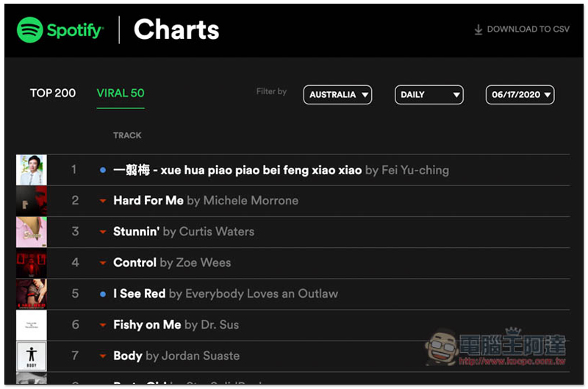Click the Spotify logo icon
The height and width of the screenshot is (389, 588).
click(x=30, y=30)
